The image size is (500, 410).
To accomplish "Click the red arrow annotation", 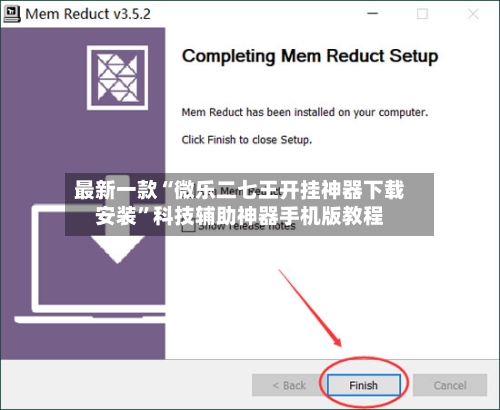I will (x=311, y=308).
